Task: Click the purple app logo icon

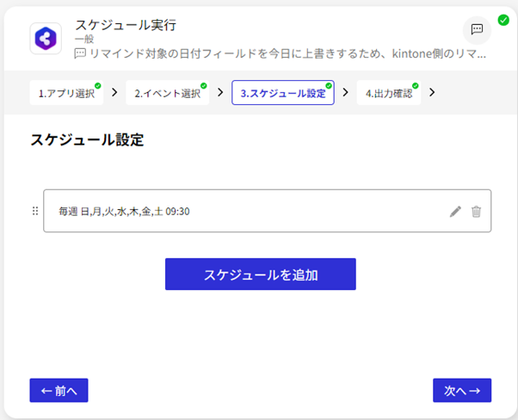Action: tap(45, 39)
